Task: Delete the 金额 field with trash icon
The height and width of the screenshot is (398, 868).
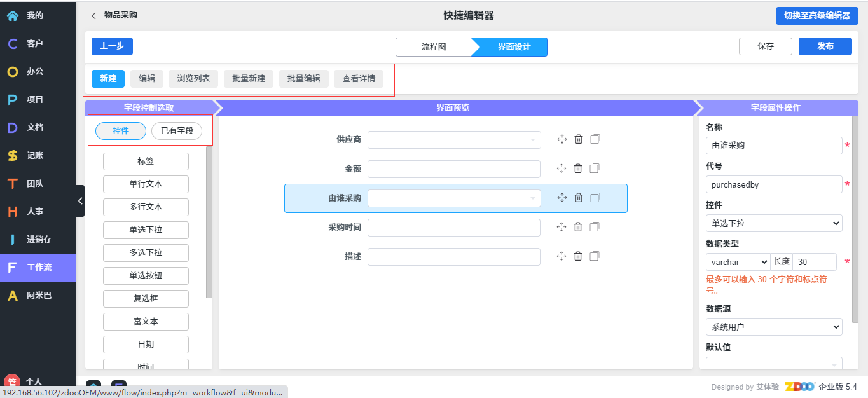Action: click(578, 168)
